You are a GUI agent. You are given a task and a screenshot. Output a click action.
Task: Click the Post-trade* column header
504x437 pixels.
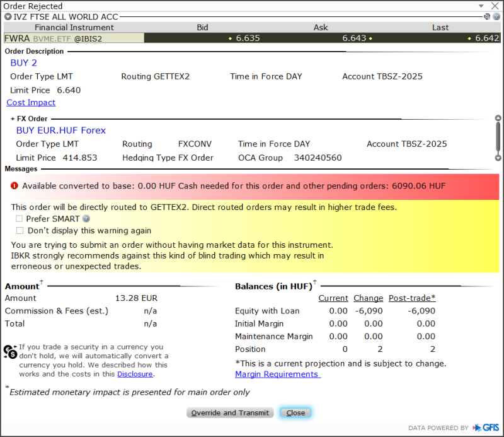point(412,298)
